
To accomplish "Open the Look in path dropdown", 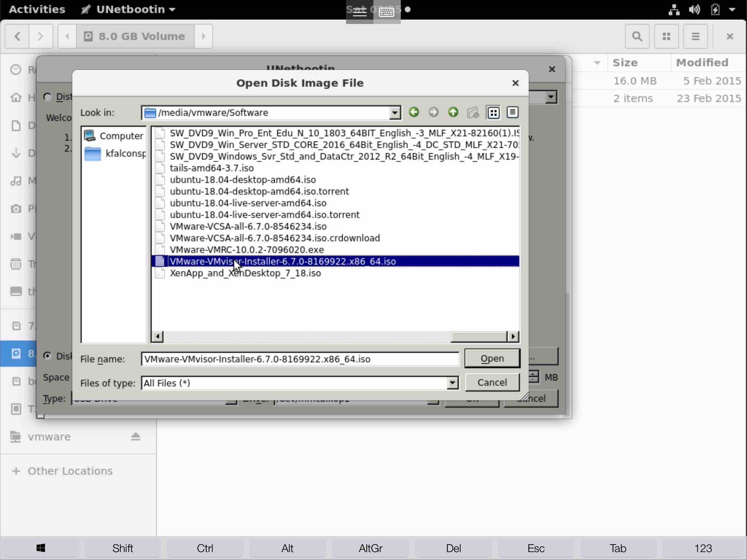I will click(394, 112).
